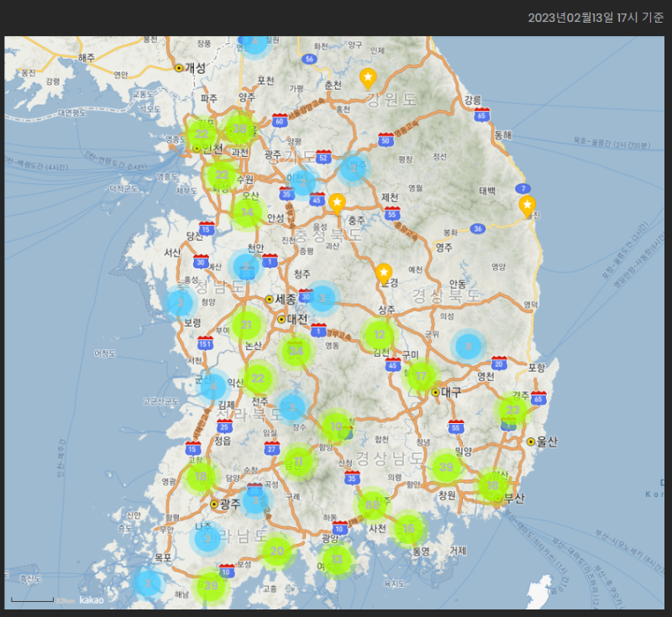Open the blue 4 cluster at Gunsan
The width and height of the screenshot is (672, 617).
click(x=213, y=386)
